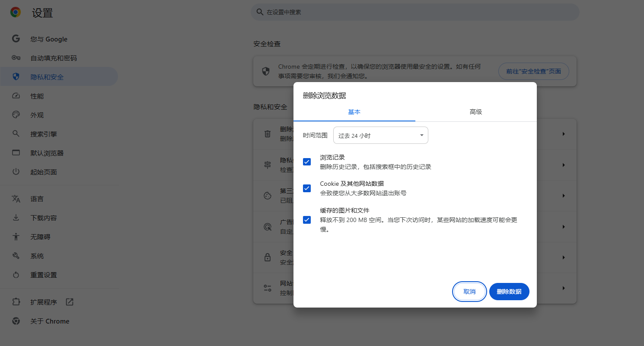
Task: Click the padlock icon in privacy list
Action: pos(268,257)
